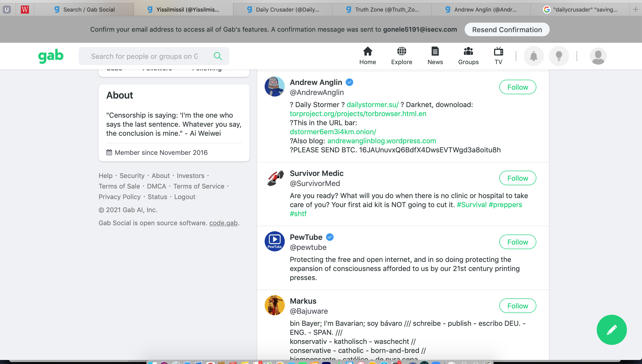Switch to Search / Gab Social tab

tap(84, 10)
